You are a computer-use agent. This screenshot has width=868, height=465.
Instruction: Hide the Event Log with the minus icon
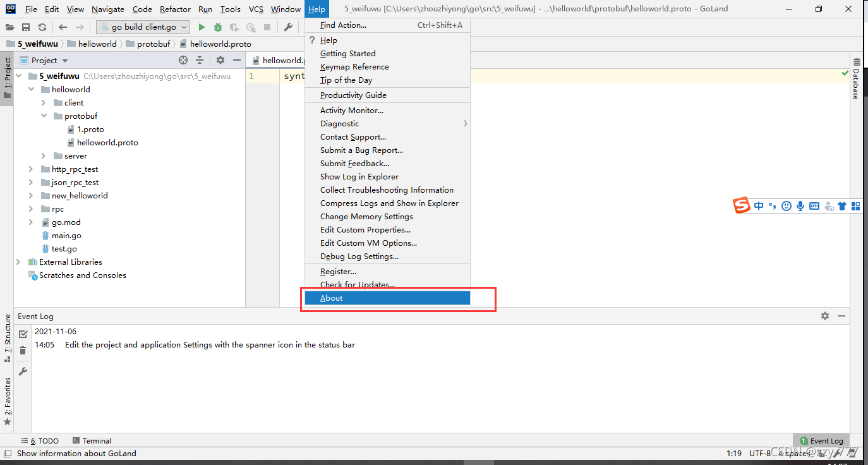(x=841, y=316)
